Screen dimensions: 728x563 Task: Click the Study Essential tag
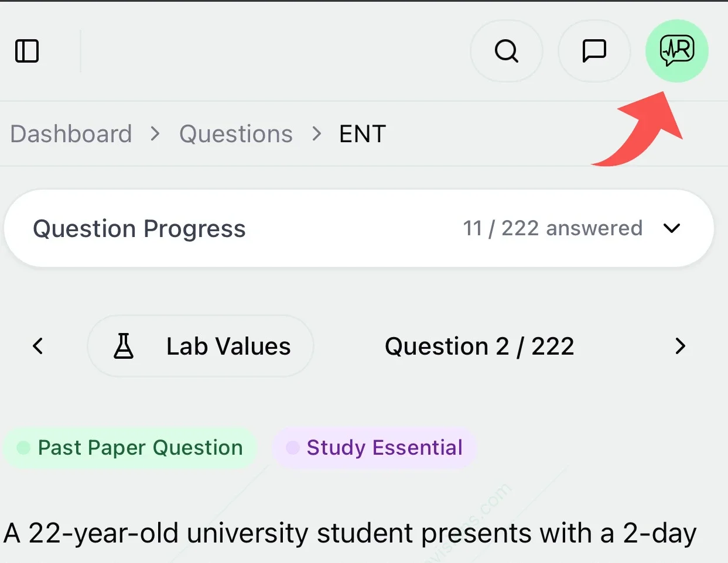tap(375, 448)
